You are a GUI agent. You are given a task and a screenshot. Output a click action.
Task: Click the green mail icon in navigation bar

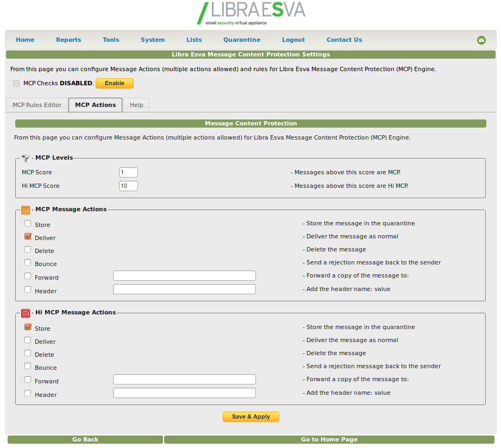tap(481, 40)
